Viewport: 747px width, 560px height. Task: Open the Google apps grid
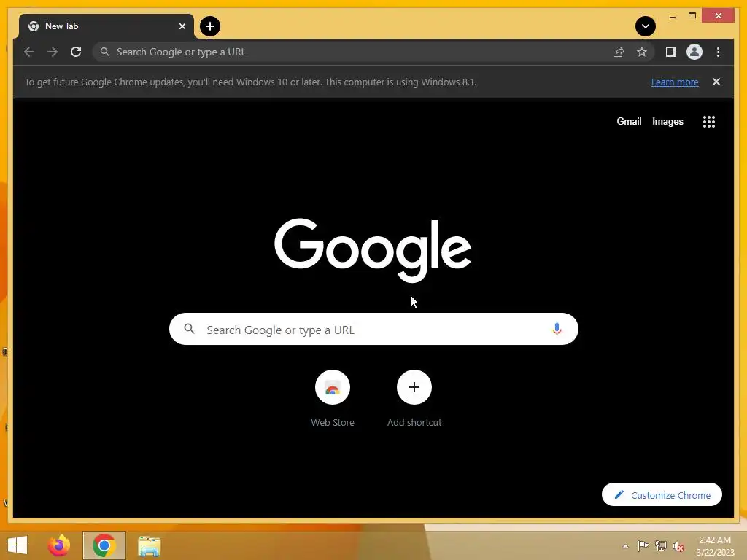(709, 122)
